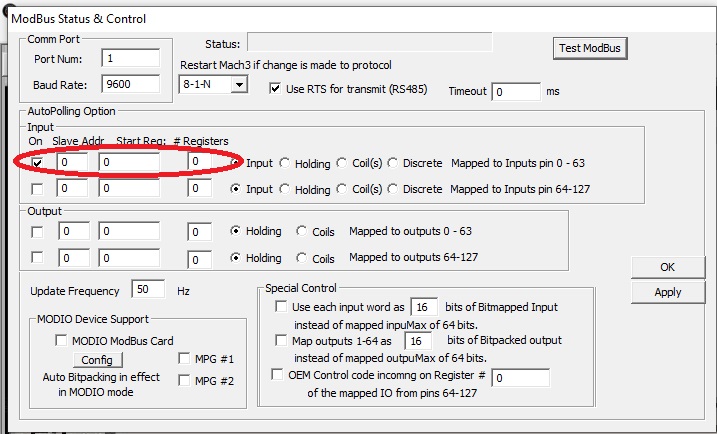Screen dimensions: 717x434
Task: Select the Timeout ms field
Action: tap(516, 92)
